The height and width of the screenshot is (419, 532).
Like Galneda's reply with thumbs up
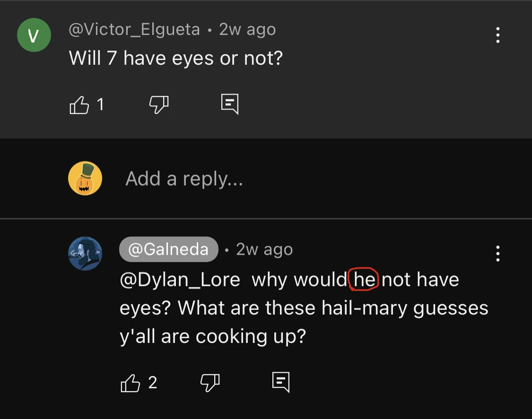(x=131, y=383)
